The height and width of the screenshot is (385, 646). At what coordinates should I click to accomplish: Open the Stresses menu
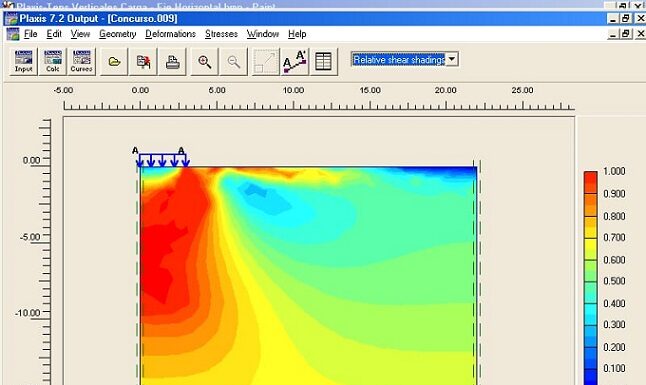pyautogui.click(x=221, y=34)
